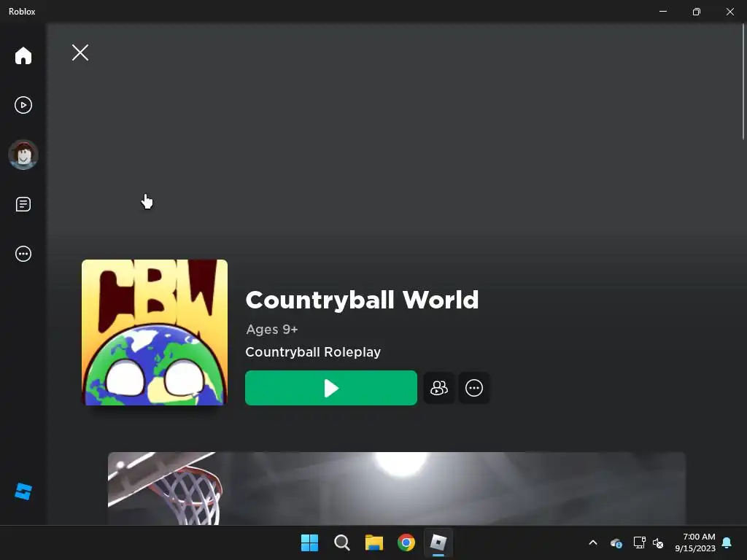The image size is (747, 560).
Task: Open the OneDrive cloud tray icon
Action: (x=616, y=542)
